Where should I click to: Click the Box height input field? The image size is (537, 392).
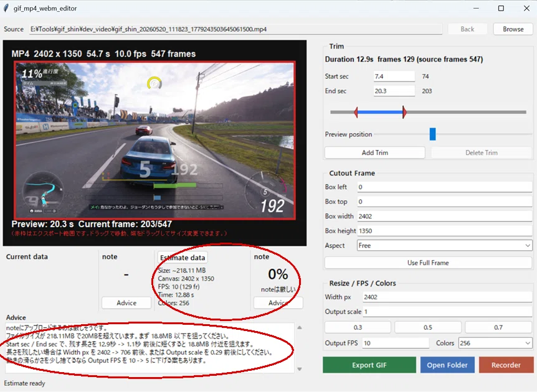point(445,231)
